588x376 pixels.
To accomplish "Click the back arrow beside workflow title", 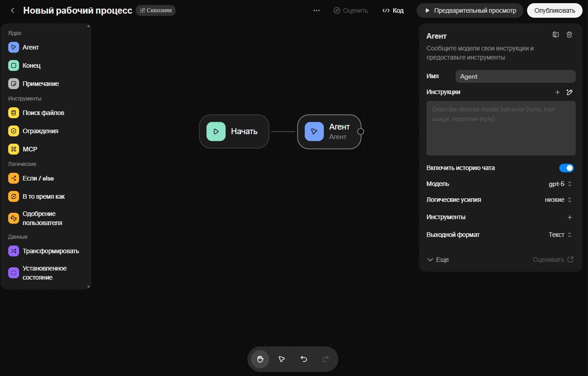I will pyautogui.click(x=13, y=10).
